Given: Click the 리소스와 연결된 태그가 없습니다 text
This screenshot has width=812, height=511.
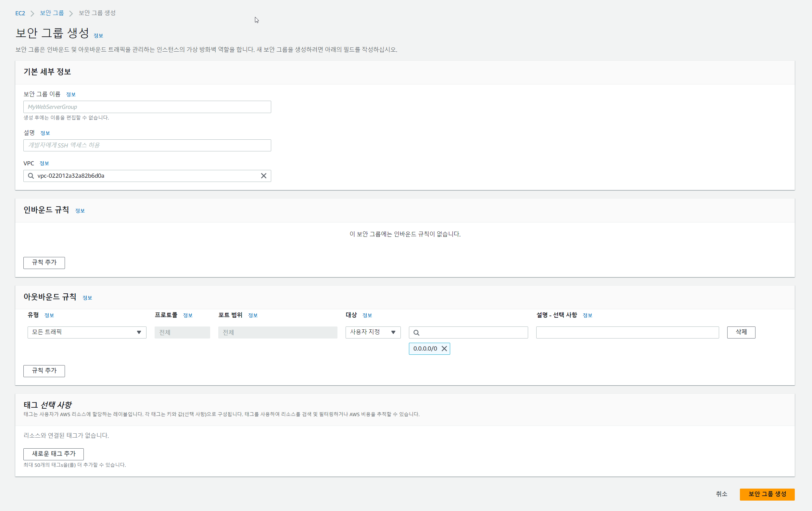Looking at the screenshot, I should coord(66,436).
